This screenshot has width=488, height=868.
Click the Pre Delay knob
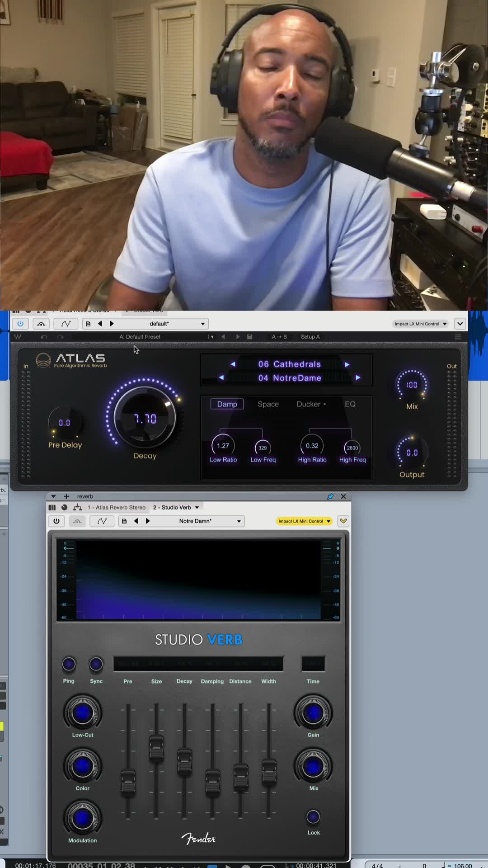coord(65,422)
